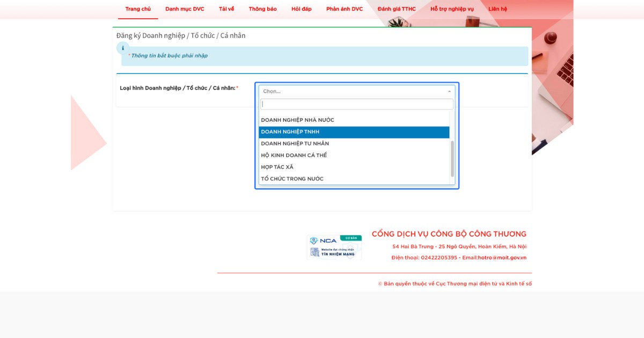
Task: Collapse the Chọn... dropdown arrow
Action: 449,91
